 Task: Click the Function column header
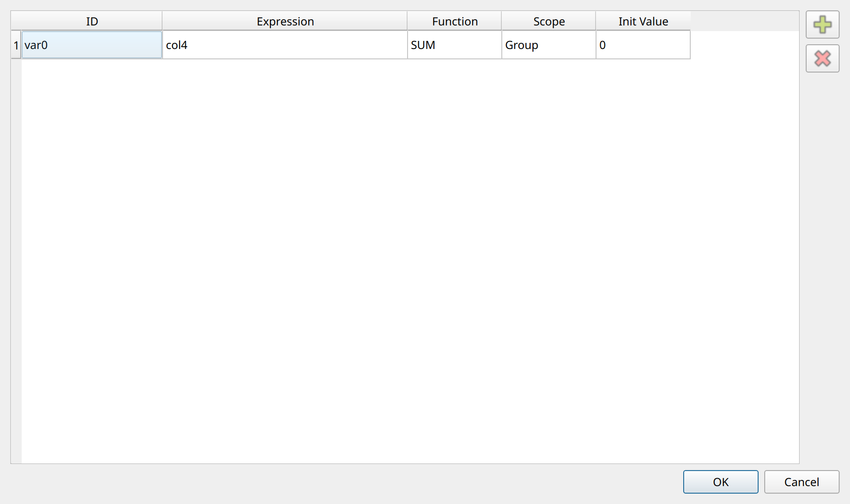[x=455, y=21]
